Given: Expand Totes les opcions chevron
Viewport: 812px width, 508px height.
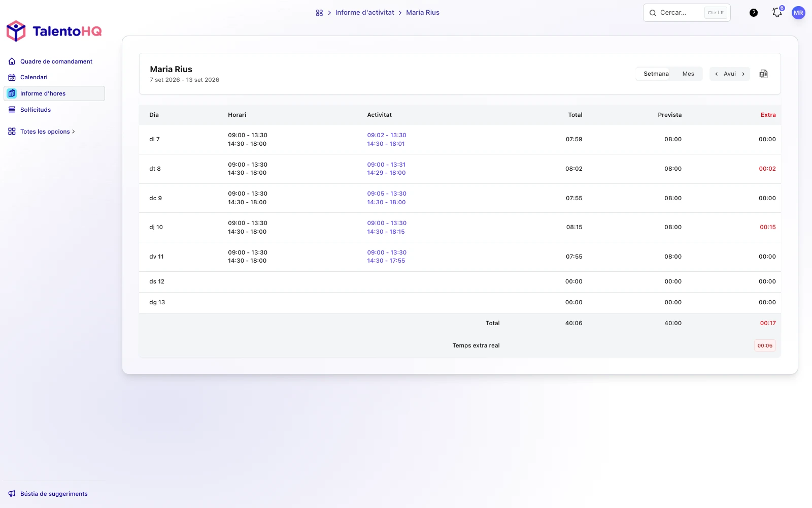Looking at the screenshot, I should pyautogui.click(x=74, y=132).
